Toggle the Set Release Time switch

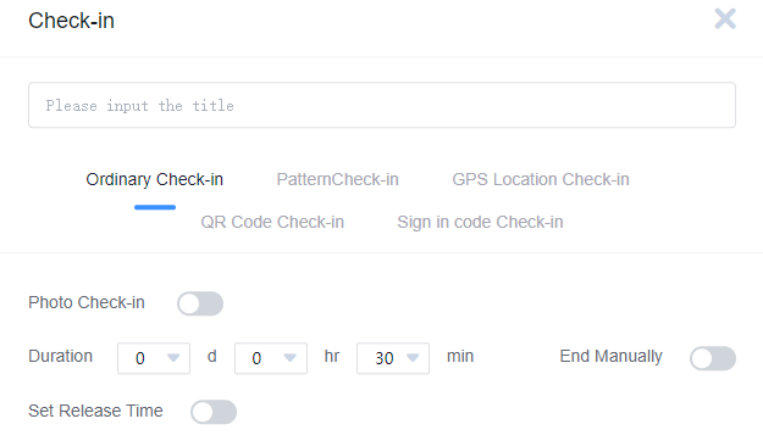click(x=213, y=411)
